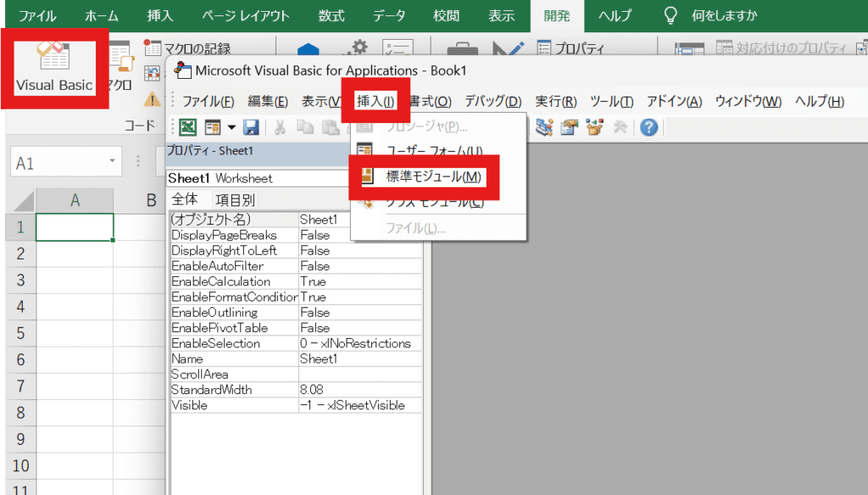Open the insert object dropdown arrow in toolbar
This screenshot has width=868, height=495.
[x=231, y=127]
